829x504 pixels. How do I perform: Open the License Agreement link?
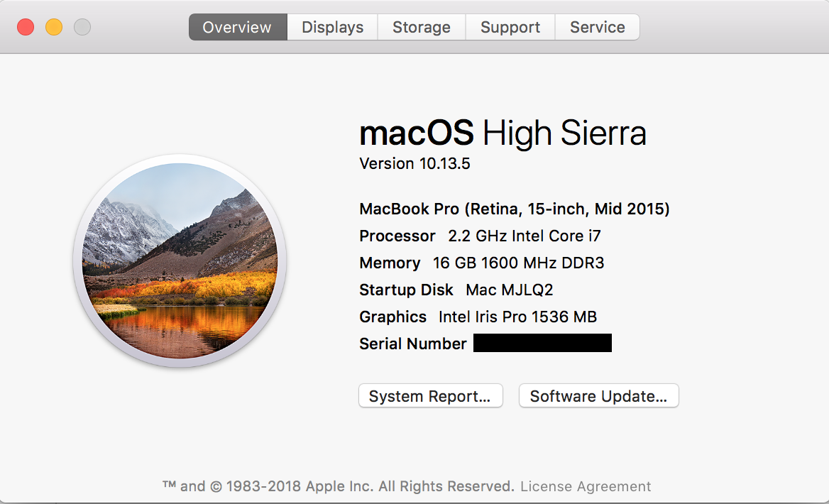click(586, 487)
